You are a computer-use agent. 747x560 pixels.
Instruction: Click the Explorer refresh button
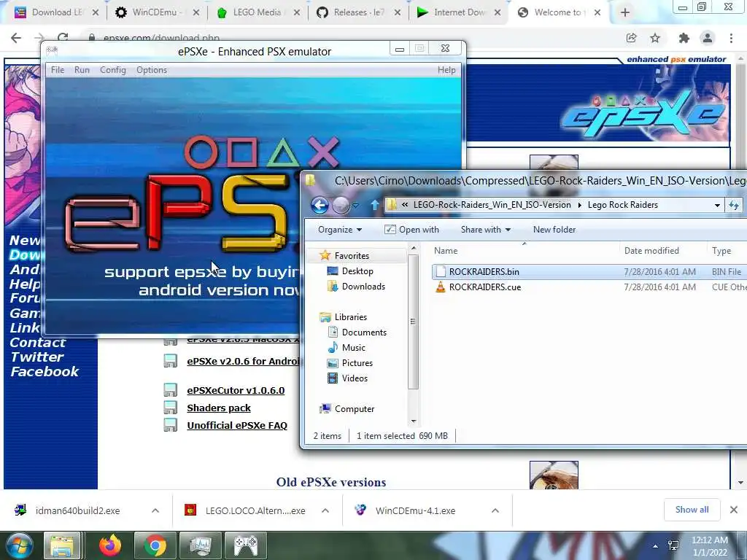coord(734,205)
